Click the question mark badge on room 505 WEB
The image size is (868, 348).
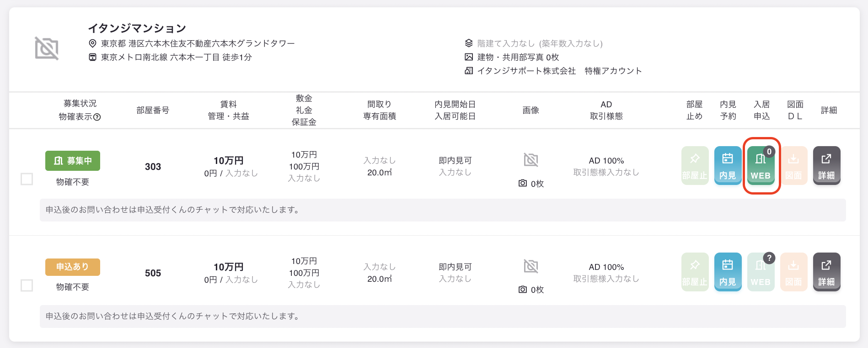769,258
